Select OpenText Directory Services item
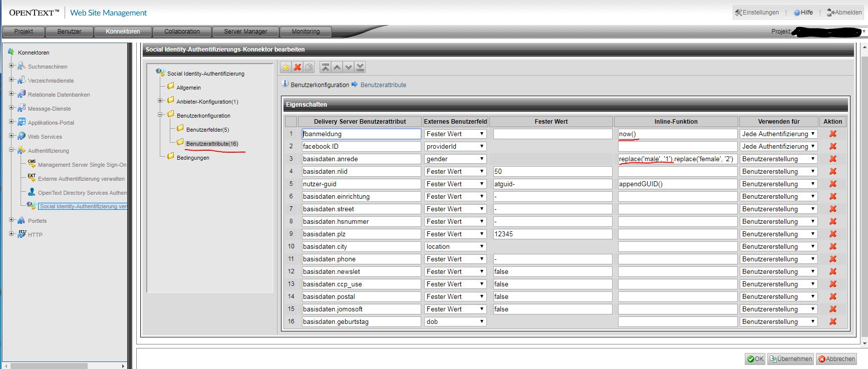 point(82,193)
